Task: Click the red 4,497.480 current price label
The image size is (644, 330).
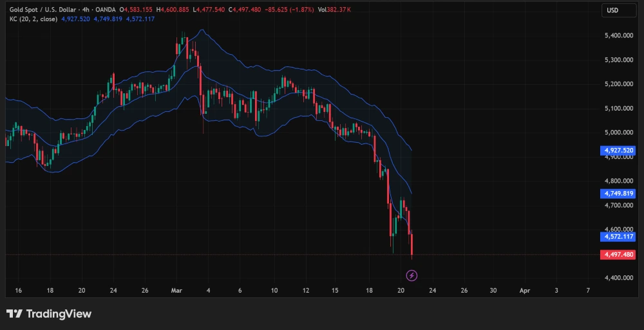Action: [x=618, y=255]
